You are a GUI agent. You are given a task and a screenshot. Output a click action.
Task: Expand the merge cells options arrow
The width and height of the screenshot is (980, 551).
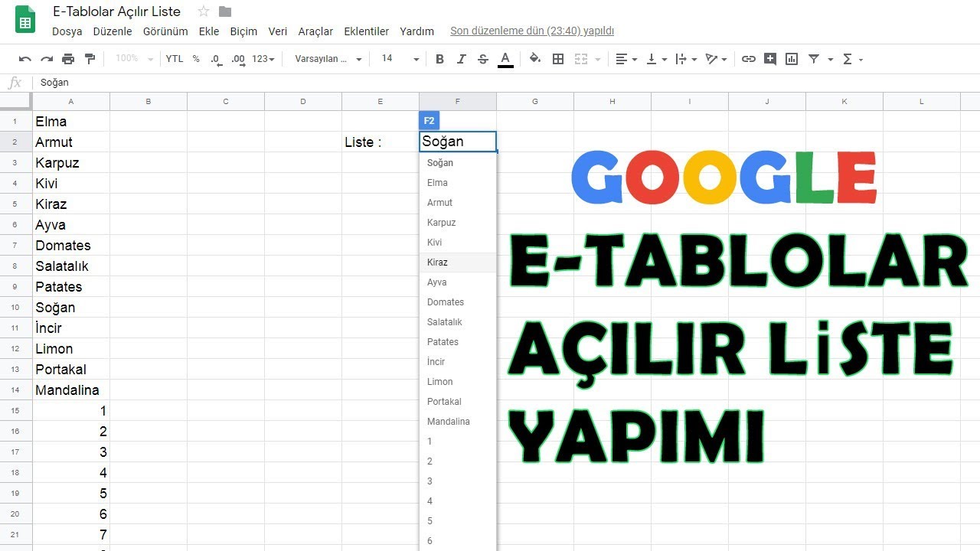[598, 59]
